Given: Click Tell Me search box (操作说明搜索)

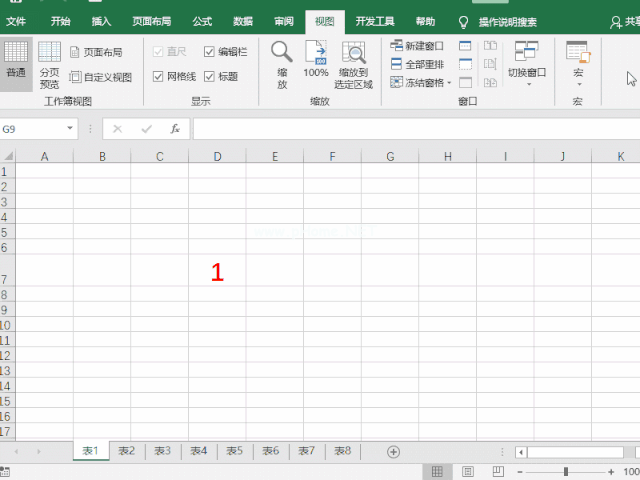Looking at the screenshot, I should pyautogui.click(x=507, y=22).
